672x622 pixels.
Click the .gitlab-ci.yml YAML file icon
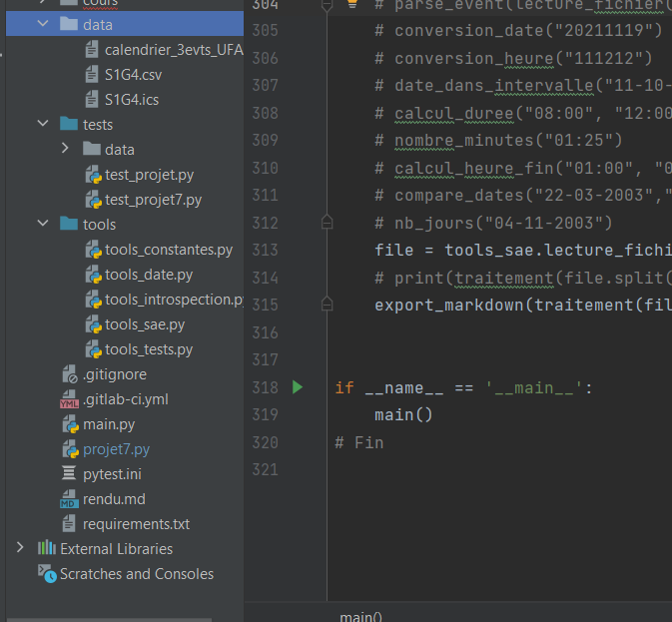(x=69, y=399)
